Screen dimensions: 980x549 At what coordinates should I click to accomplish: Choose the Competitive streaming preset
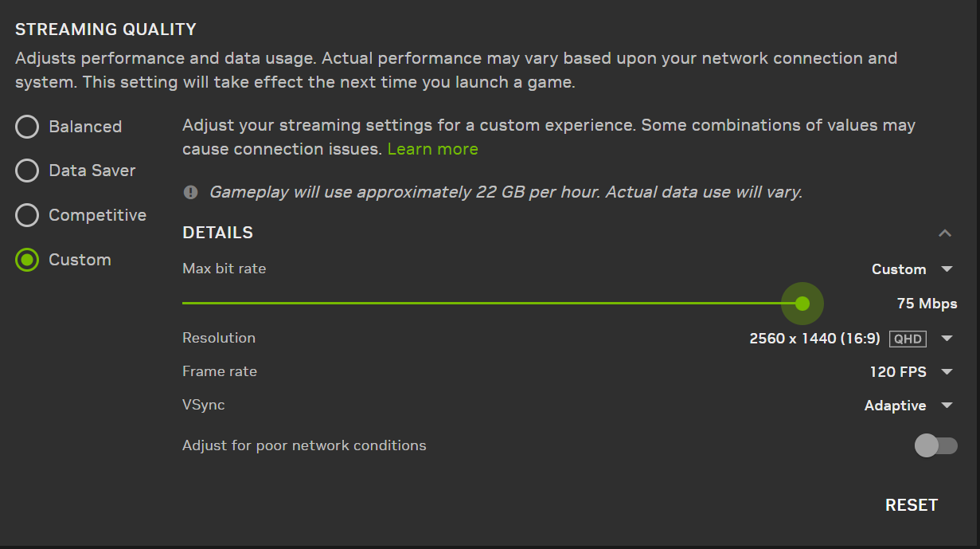(27, 215)
